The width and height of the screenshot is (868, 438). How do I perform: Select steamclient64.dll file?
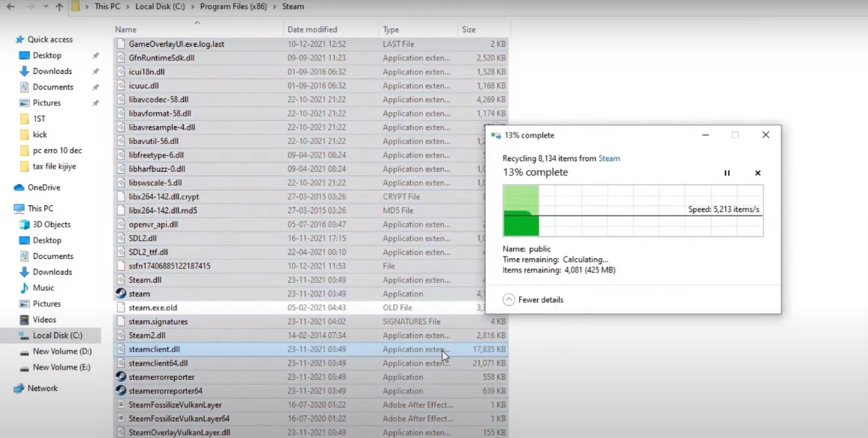pos(158,363)
